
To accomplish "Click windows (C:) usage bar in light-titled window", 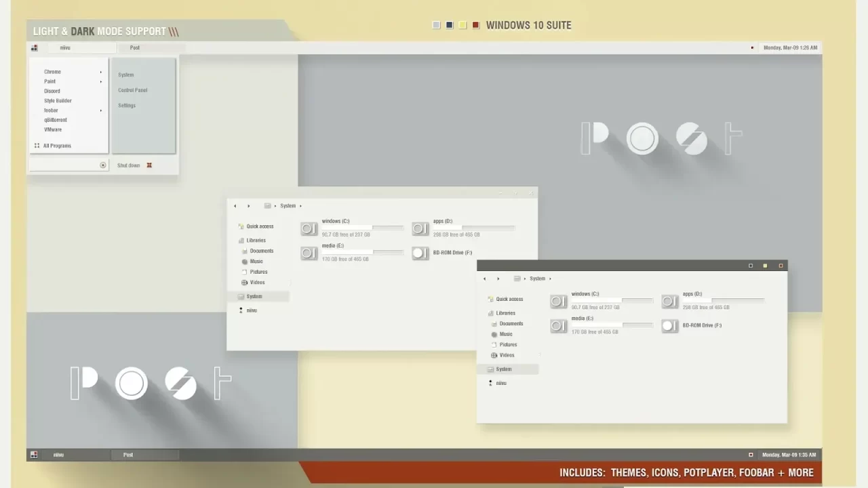I will (x=363, y=228).
